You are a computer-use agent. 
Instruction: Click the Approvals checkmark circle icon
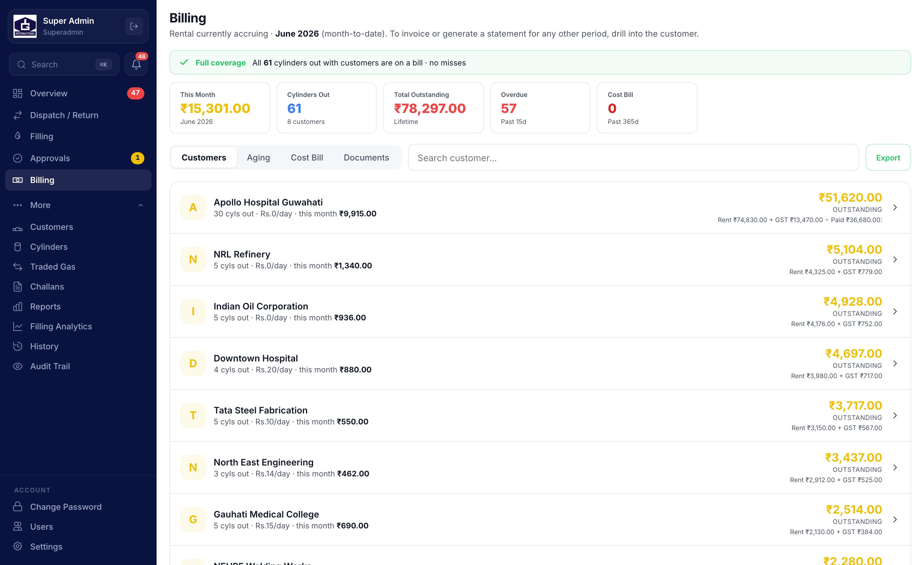(x=18, y=158)
